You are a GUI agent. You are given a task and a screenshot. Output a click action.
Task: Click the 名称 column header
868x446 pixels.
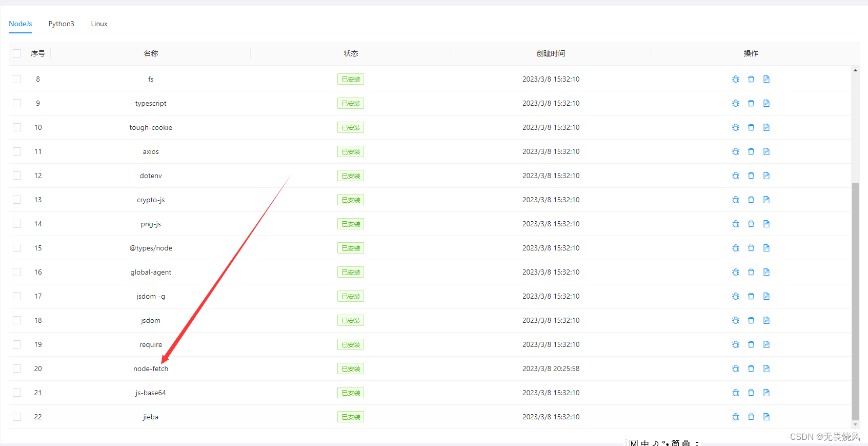151,53
